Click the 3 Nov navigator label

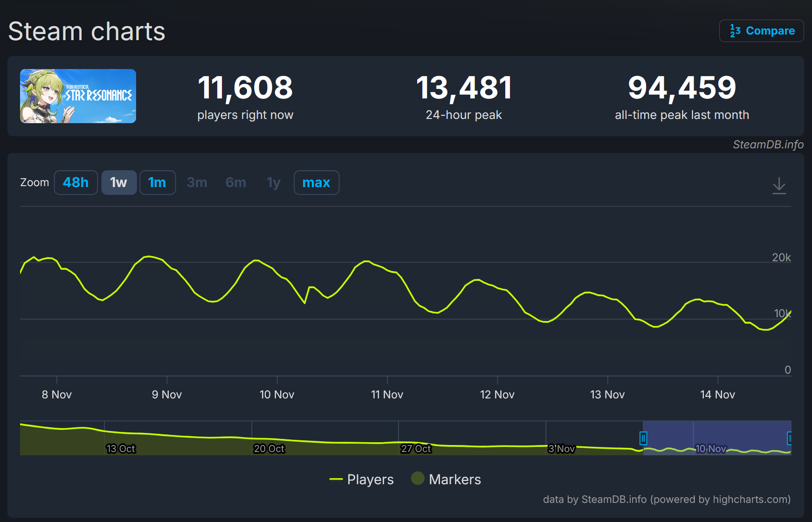click(x=562, y=449)
